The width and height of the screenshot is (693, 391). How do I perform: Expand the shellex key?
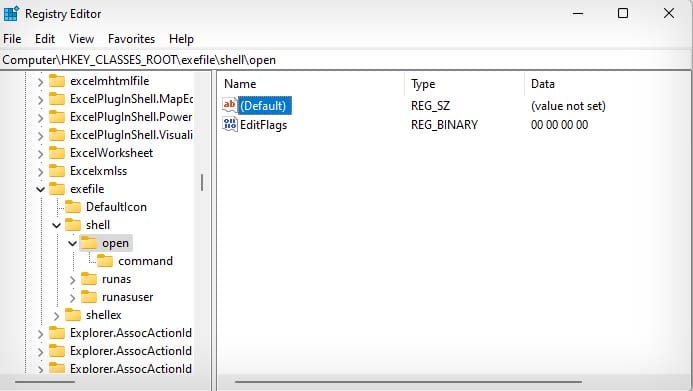pos(57,315)
